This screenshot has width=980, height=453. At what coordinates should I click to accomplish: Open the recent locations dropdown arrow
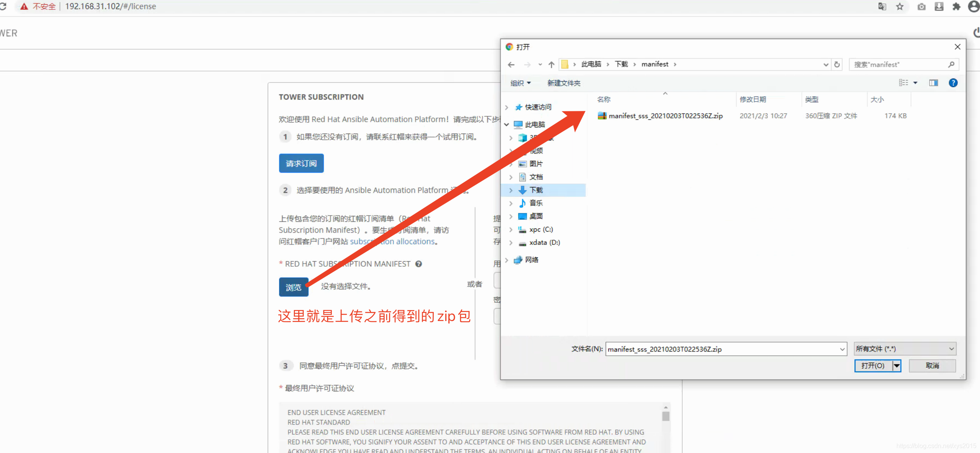(540, 64)
